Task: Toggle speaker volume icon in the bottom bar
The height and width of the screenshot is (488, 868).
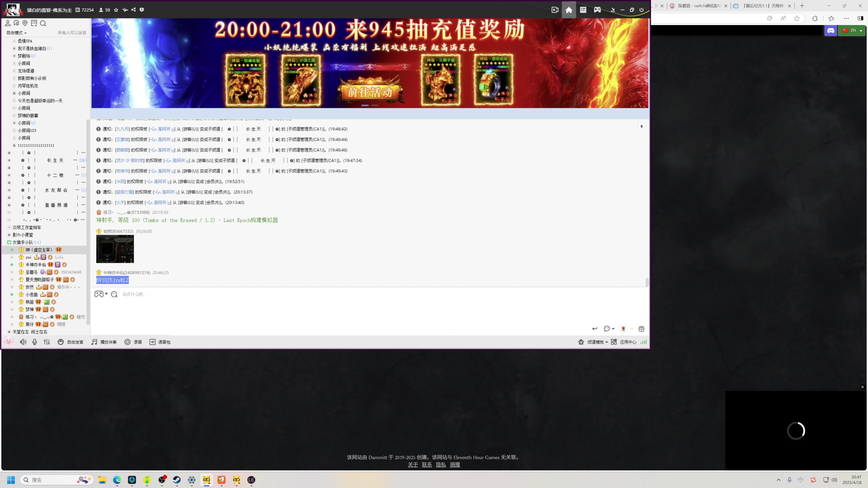Action: pyautogui.click(x=23, y=342)
